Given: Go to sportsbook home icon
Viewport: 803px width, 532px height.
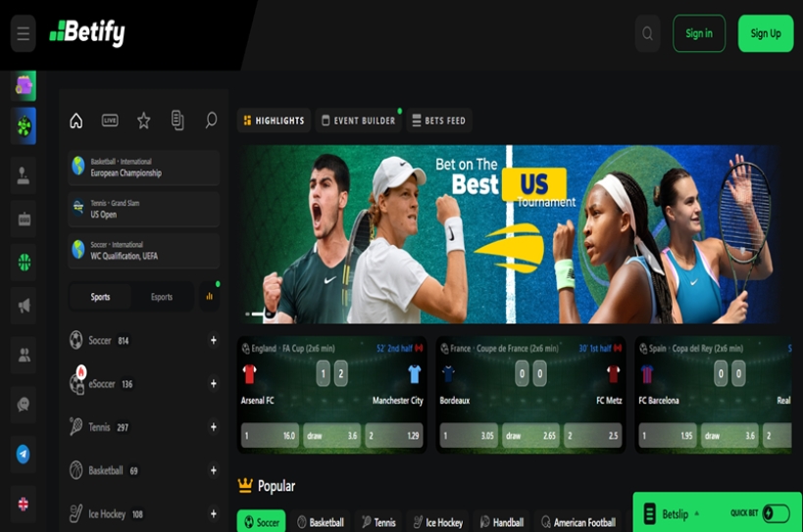Looking at the screenshot, I should click(76, 121).
